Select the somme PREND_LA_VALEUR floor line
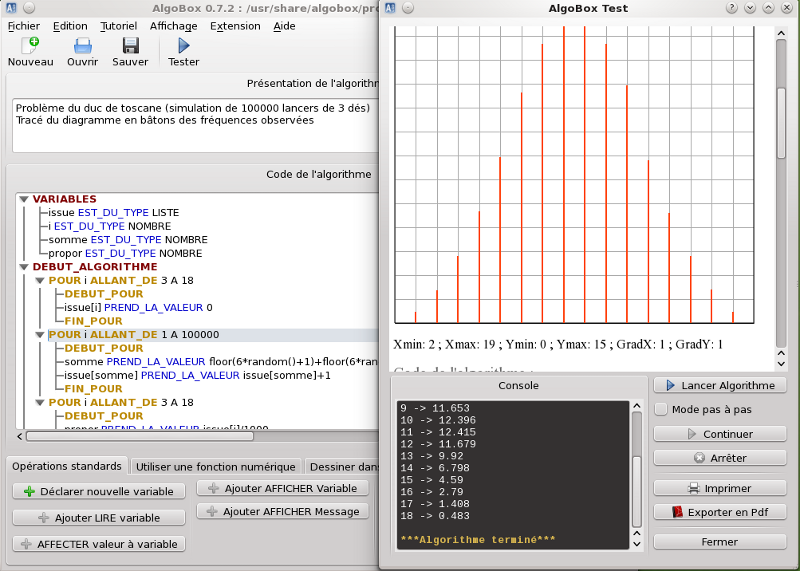Image resolution: width=800 pixels, height=571 pixels. tap(220, 362)
